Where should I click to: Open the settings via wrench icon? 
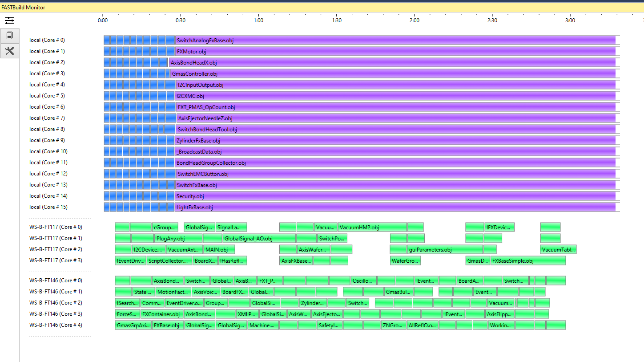(9, 51)
